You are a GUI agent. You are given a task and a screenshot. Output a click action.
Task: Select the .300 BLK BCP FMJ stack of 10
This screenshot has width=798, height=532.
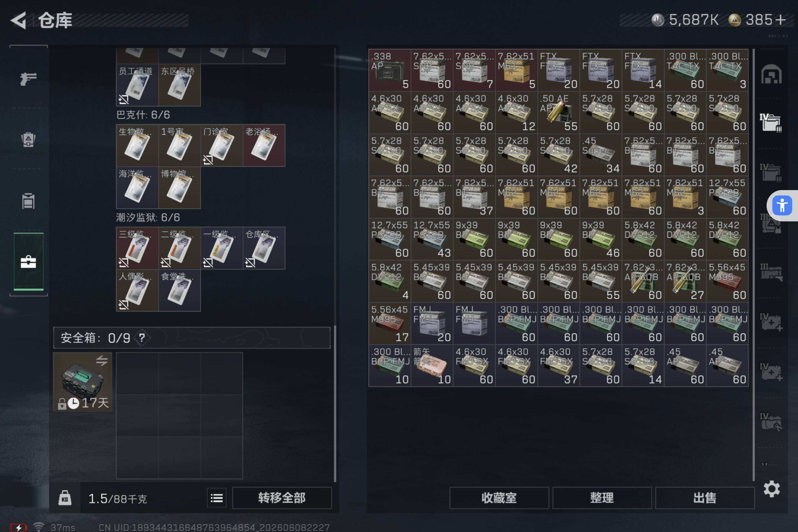(x=390, y=366)
